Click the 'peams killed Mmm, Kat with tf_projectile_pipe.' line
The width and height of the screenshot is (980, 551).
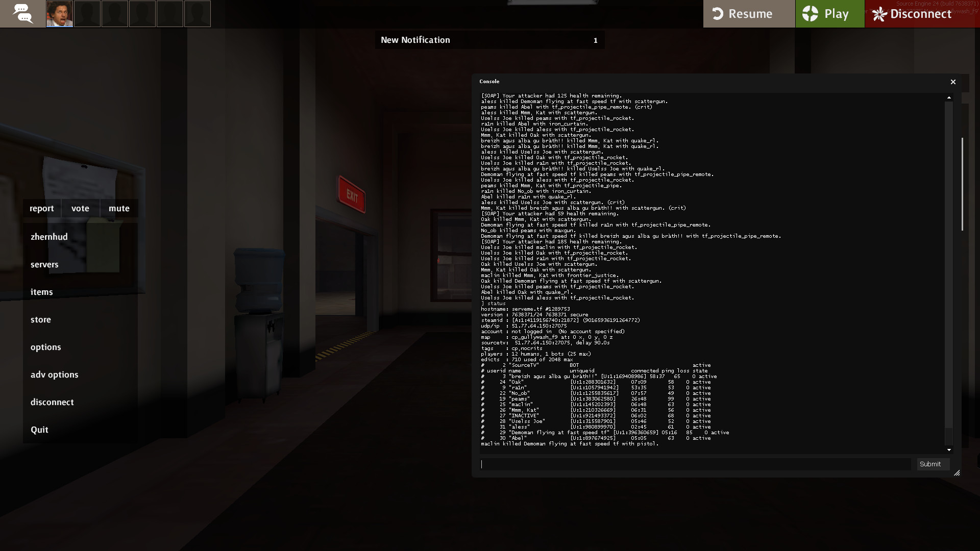point(551,186)
